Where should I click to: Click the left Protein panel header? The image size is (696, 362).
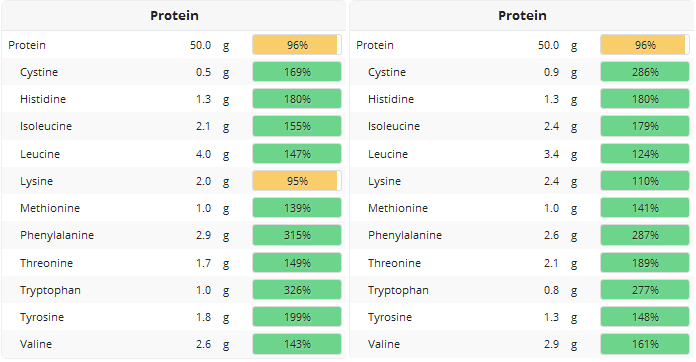click(x=174, y=16)
